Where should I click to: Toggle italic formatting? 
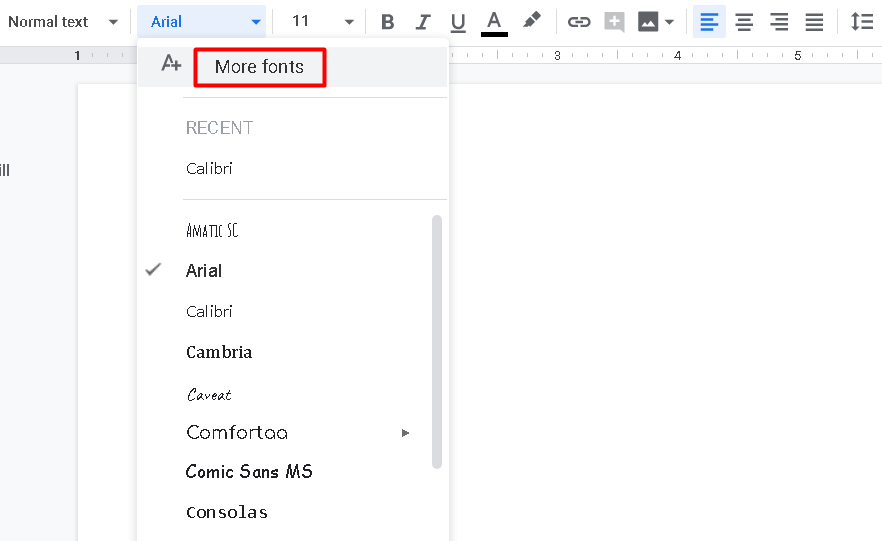click(x=422, y=22)
